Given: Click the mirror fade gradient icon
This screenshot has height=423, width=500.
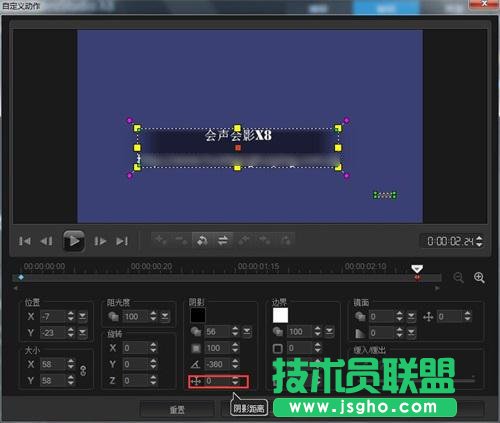Looking at the screenshot, I should click(x=360, y=333).
